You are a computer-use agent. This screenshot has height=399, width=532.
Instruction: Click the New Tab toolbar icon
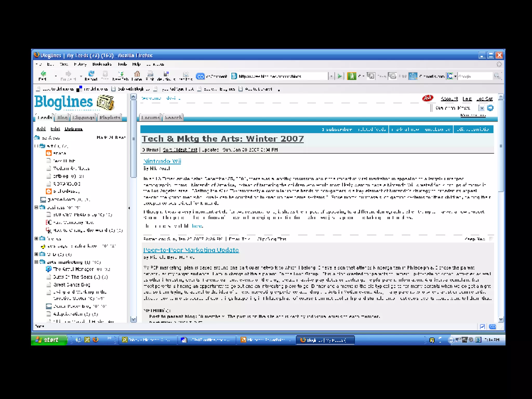121,74
